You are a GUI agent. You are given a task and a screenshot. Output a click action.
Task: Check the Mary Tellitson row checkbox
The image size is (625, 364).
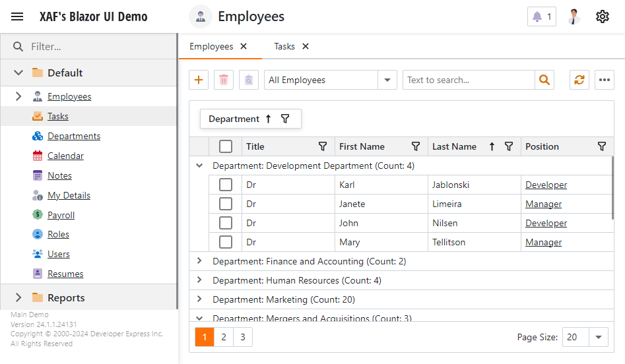(x=226, y=242)
